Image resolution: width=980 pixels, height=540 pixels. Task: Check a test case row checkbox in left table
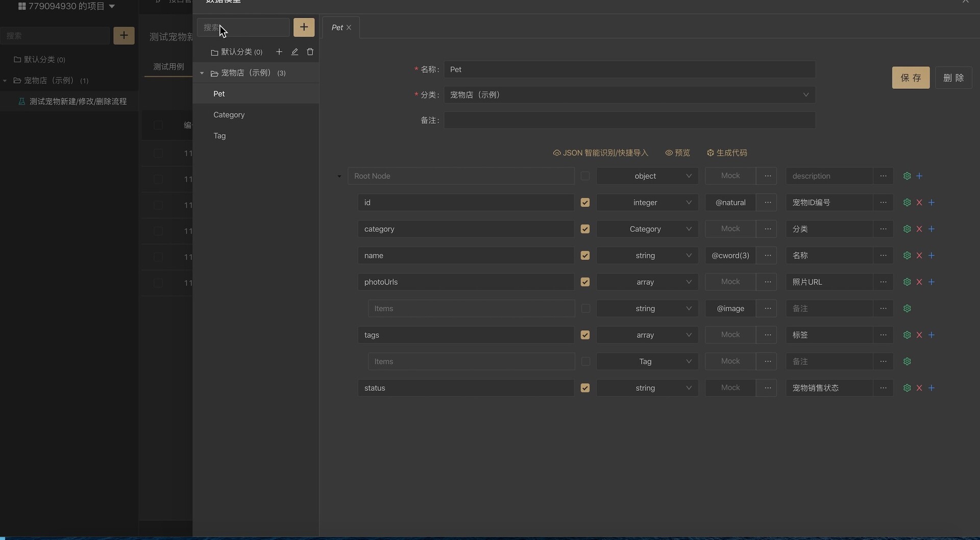tap(158, 153)
